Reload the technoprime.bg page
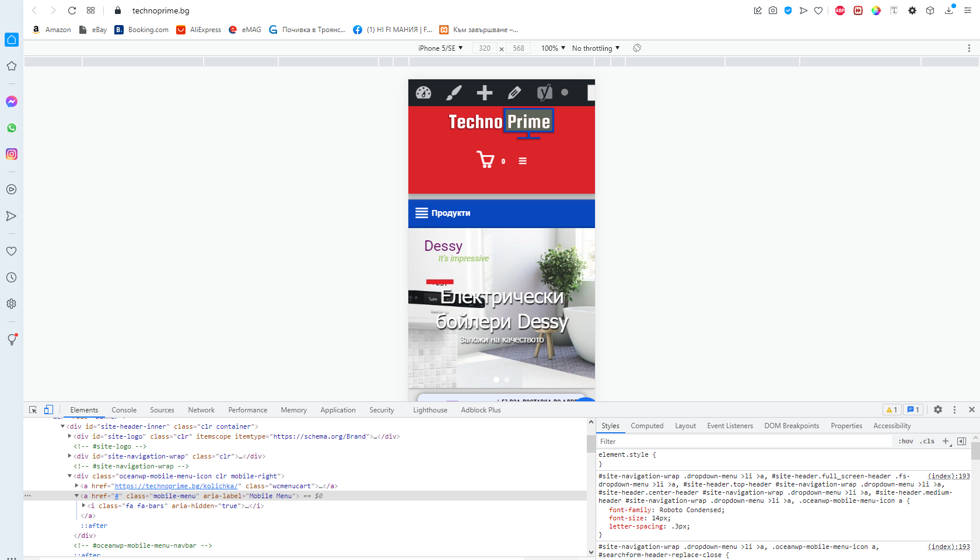980x560 pixels. (72, 10)
